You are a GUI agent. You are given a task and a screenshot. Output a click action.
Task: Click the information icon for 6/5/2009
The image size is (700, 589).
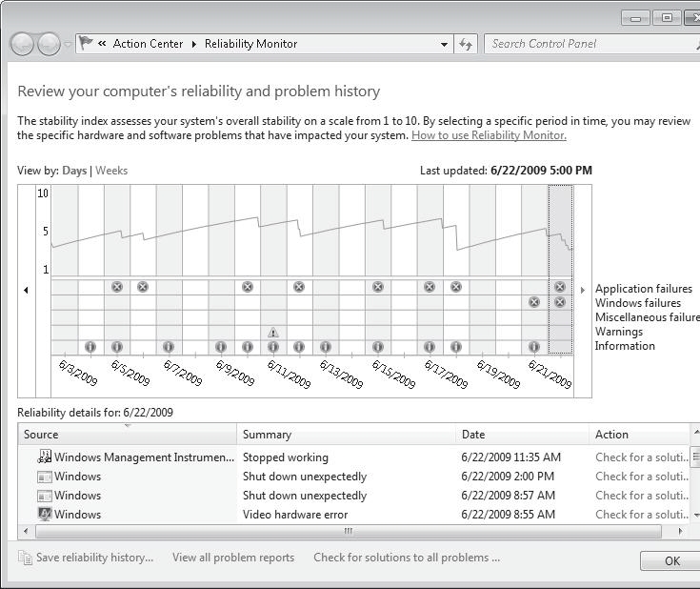click(x=117, y=347)
